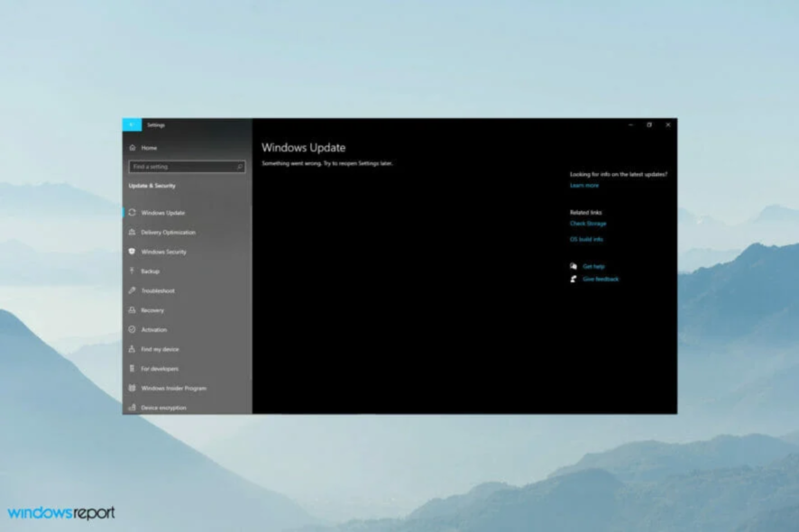Click the Recovery icon in sidebar
This screenshot has width=799, height=532.
click(132, 310)
